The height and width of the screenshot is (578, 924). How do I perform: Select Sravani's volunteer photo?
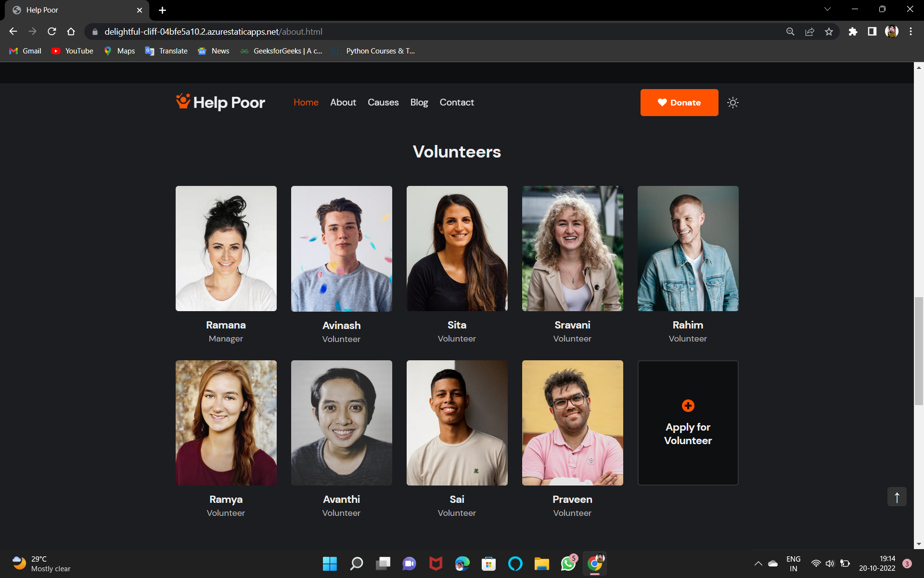point(572,249)
